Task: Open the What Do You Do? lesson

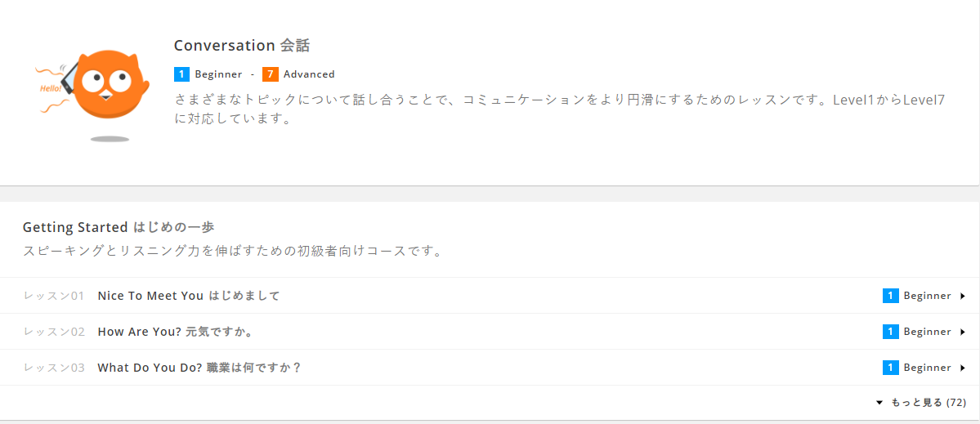Action: coord(199,368)
